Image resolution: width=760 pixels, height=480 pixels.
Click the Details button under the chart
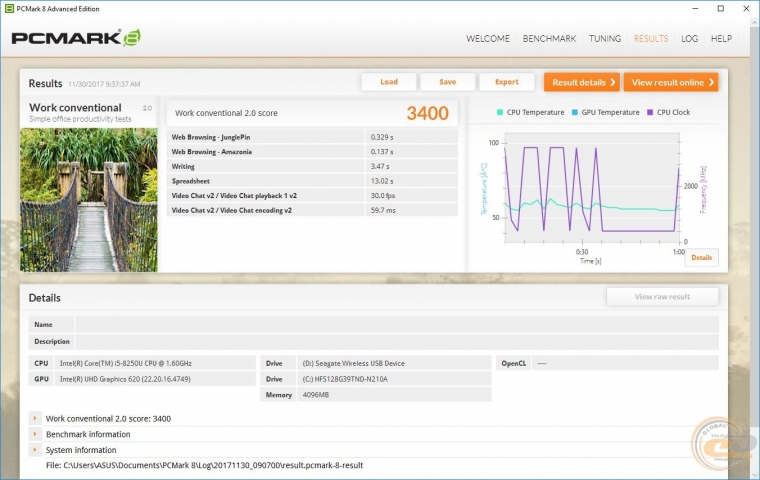[x=701, y=257]
